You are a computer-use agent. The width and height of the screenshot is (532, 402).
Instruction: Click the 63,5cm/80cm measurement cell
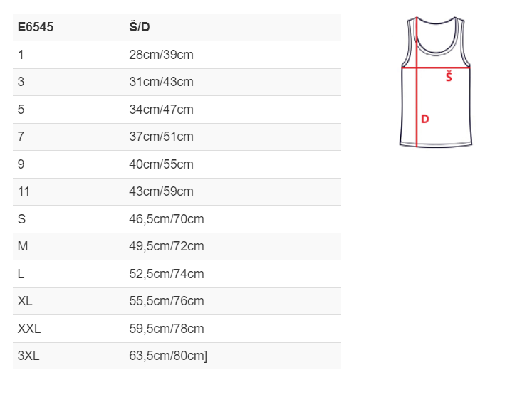168,356
